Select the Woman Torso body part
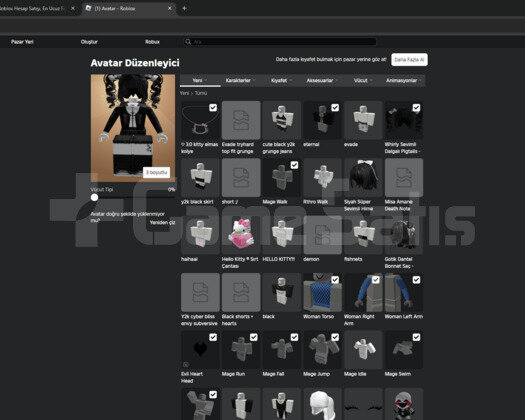Viewport: 525px width, 420px height. (322, 292)
